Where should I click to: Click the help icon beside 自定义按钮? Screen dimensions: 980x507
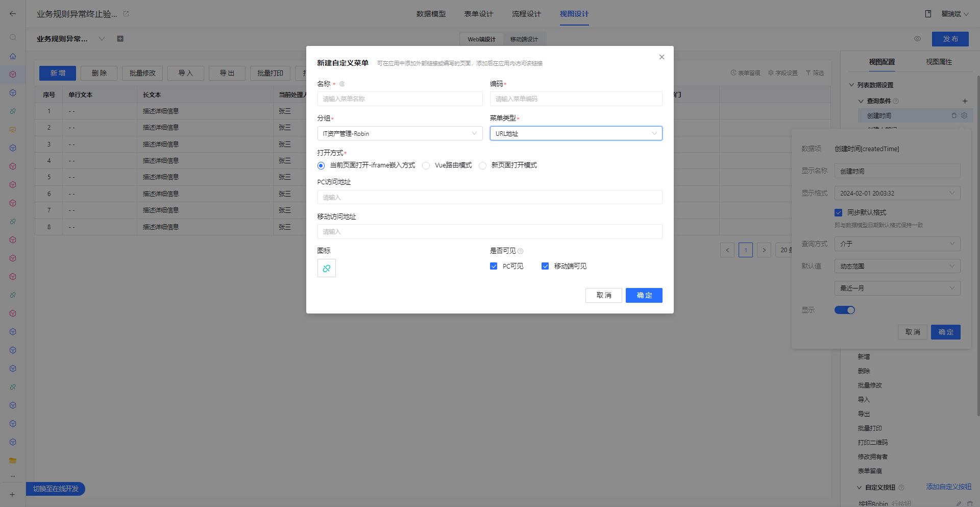[x=901, y=488]
